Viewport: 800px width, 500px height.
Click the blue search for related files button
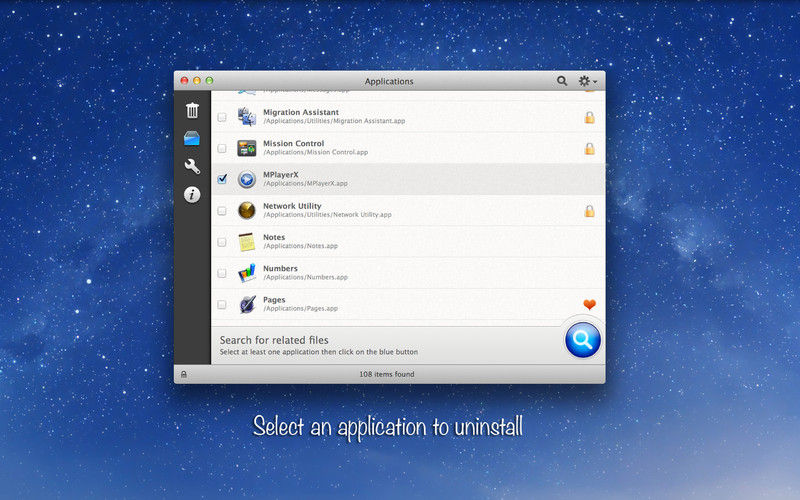583,339
